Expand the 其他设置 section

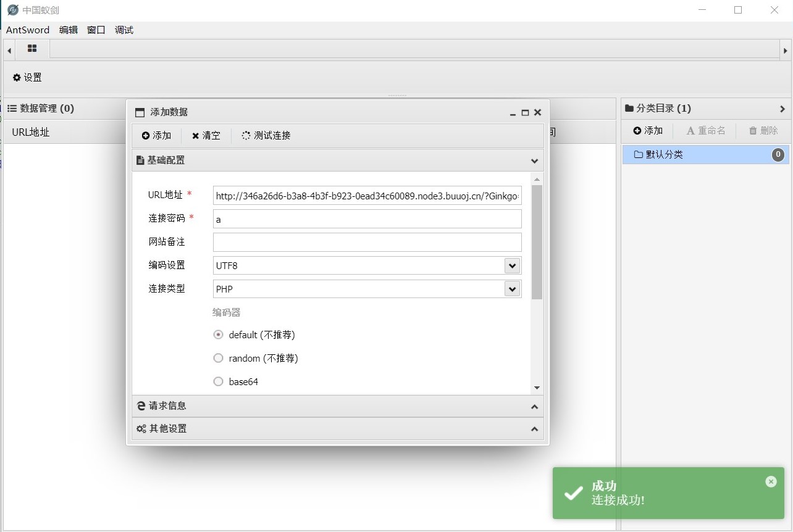pos(337,428)
